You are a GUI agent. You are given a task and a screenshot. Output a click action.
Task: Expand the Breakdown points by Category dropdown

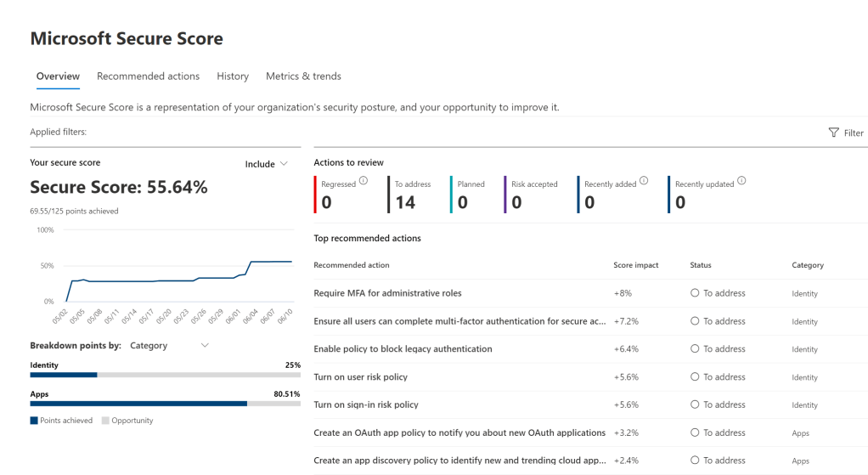[x=169, y=346]
